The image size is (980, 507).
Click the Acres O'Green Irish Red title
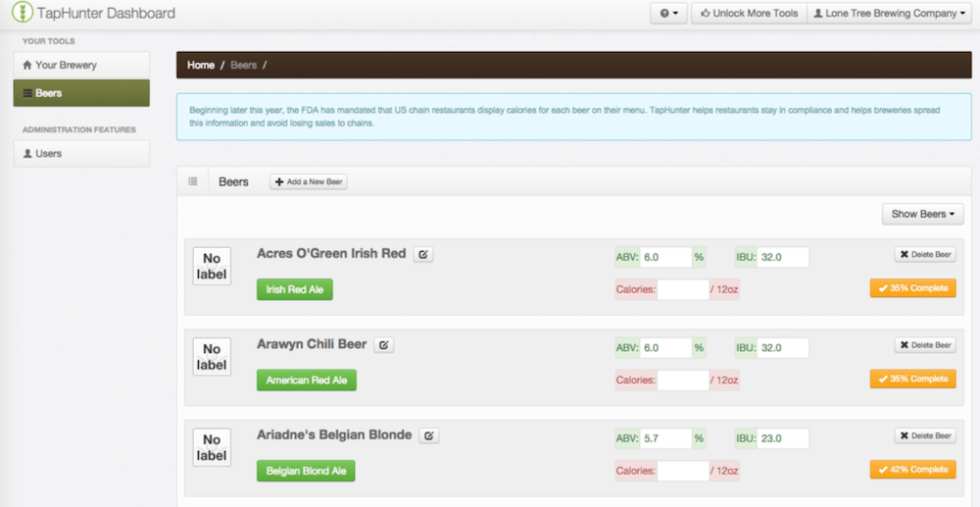pos(331,254)
